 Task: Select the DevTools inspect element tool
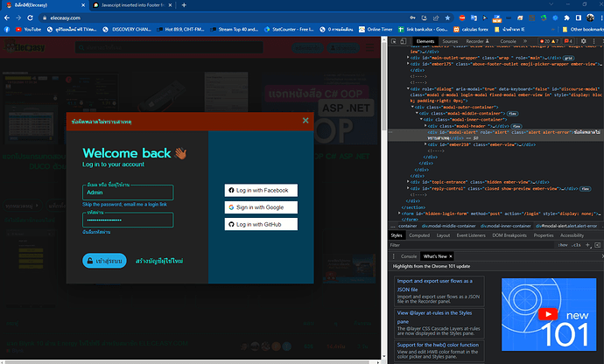click(x=394, y=41)
